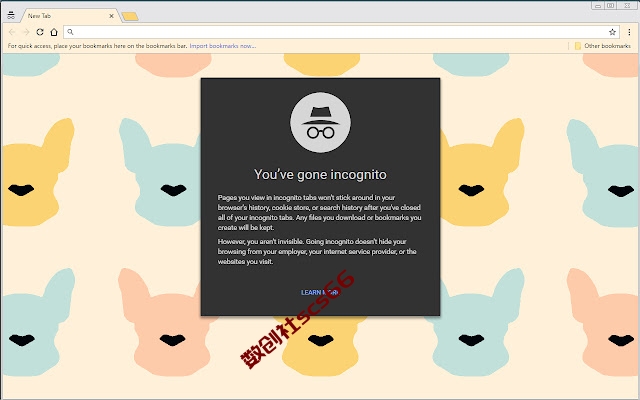Go to the home page icon

[54, 32]
